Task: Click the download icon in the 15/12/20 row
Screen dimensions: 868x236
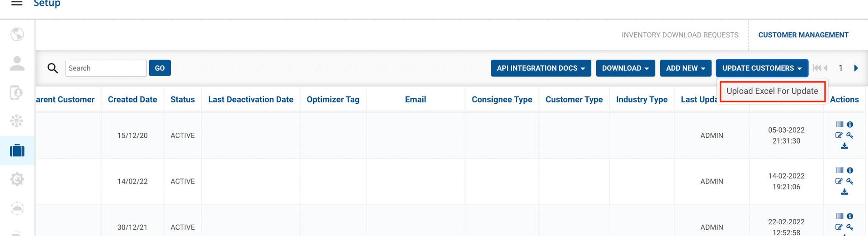Action: (844, 146)
